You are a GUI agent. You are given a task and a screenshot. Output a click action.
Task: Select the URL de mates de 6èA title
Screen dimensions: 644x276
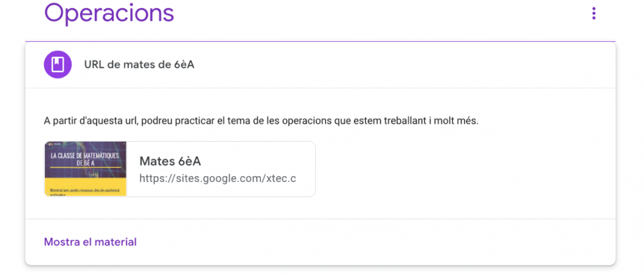(x=139, y=64)
